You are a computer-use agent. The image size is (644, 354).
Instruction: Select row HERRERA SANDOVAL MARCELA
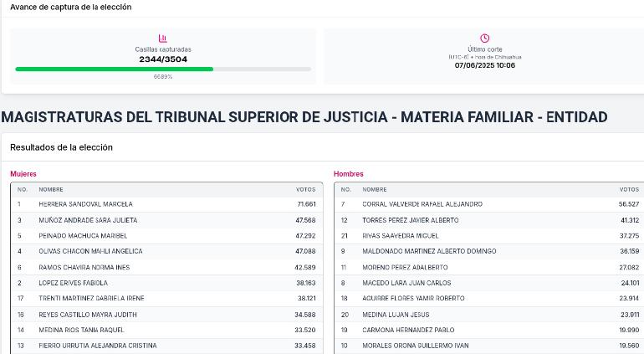pos(166,204)
